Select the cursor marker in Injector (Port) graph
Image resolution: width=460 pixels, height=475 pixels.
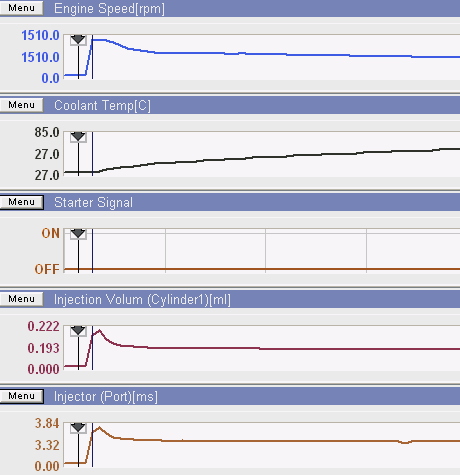[x=78, y=428]
